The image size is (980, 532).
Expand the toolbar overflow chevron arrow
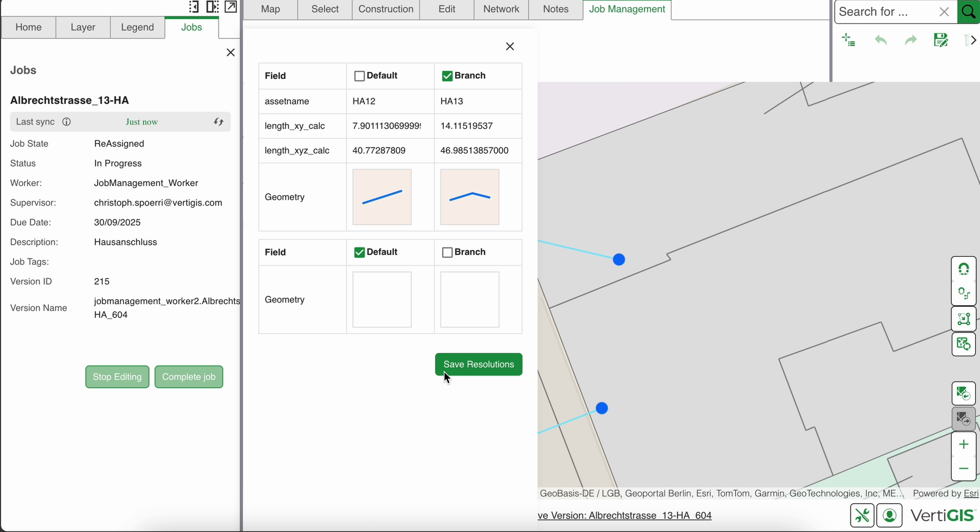pyautogui.click(x=971, y=40)
